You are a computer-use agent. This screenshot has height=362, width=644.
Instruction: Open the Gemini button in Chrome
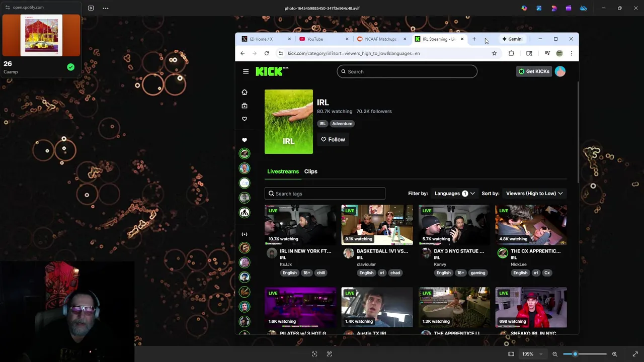pos(513,39)
